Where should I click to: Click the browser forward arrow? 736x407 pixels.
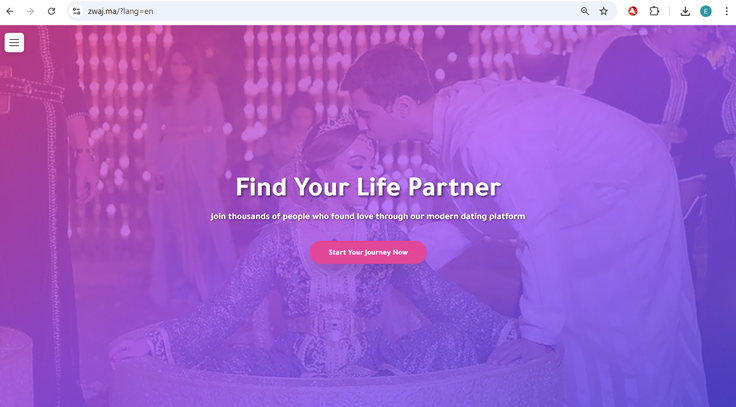click(x=31, y=11)
